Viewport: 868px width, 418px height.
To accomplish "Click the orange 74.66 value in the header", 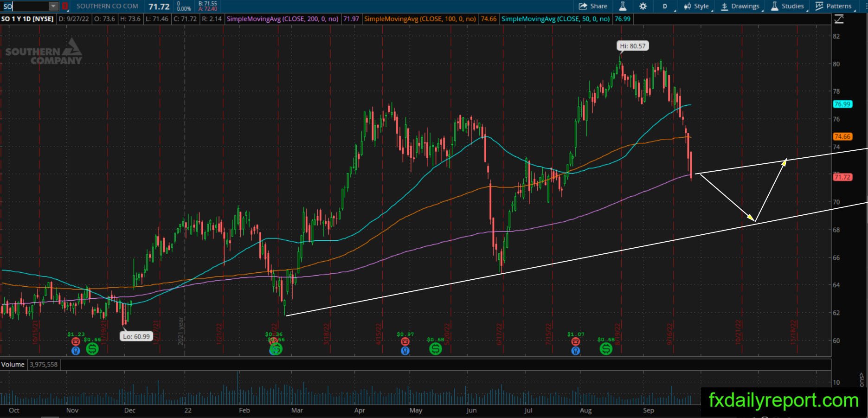I will coord(489,19).
